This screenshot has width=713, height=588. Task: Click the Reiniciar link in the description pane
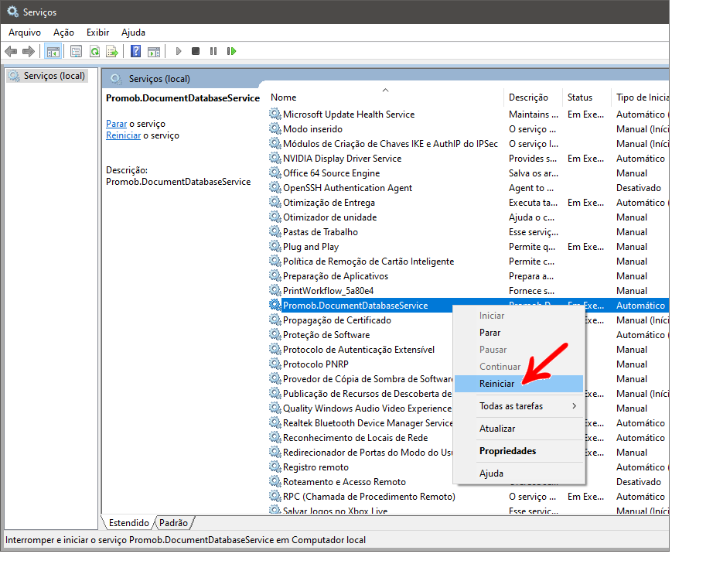pyautogui.click(x=123, y=135)
